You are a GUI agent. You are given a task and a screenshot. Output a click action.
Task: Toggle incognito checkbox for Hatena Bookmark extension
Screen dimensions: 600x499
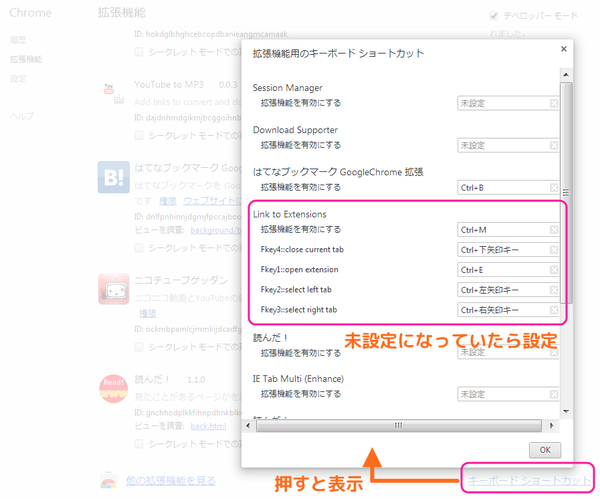click(139, 248)
